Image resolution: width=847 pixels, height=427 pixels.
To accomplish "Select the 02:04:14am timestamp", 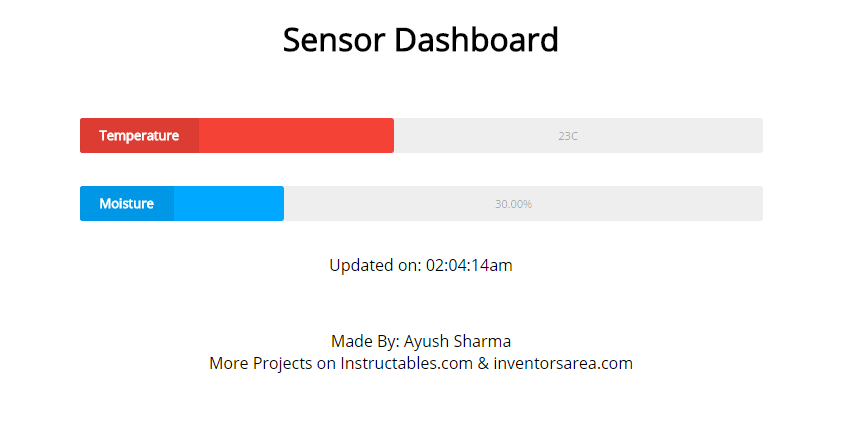I will [x=469, y=266].
